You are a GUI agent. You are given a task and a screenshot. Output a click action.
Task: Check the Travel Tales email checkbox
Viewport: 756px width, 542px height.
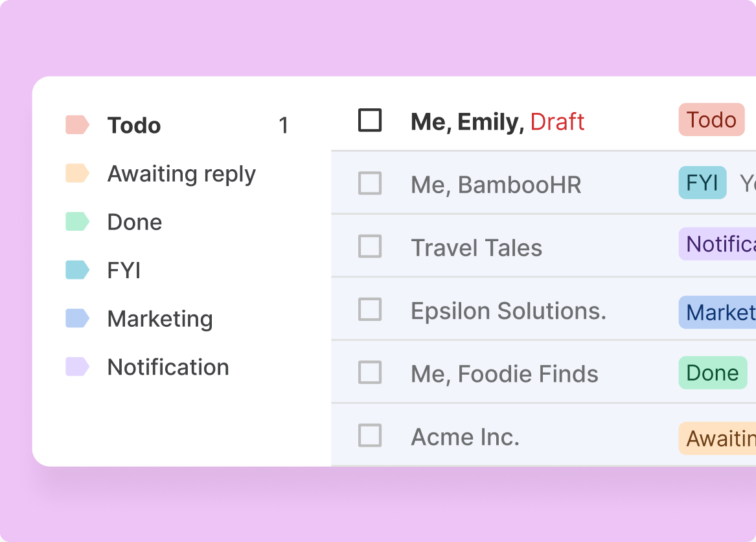[x=370, y=246]
